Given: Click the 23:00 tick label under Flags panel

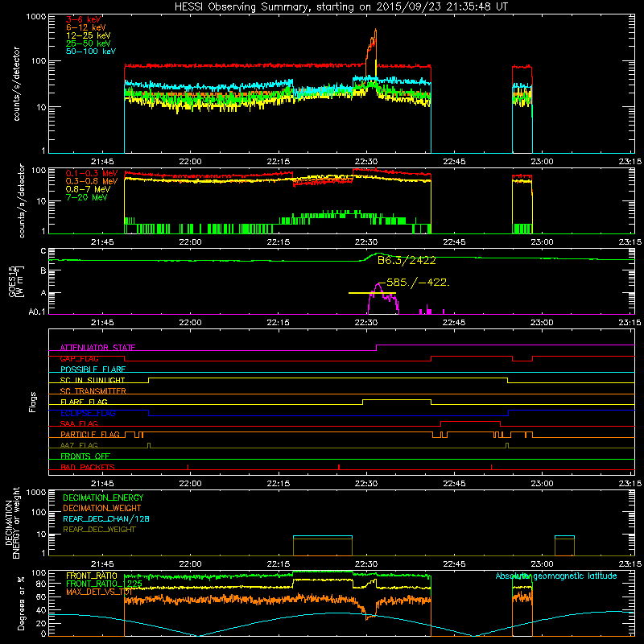Looking at the screenshot, I should point(542,484).
